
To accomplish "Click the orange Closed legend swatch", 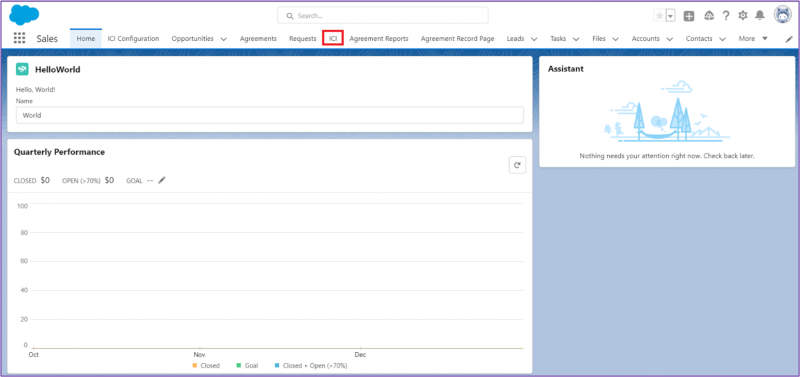I will tap(194, 365).
